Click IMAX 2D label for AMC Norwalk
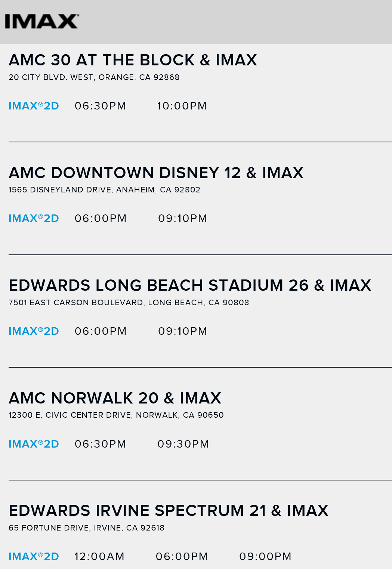 tap(34, 444)
